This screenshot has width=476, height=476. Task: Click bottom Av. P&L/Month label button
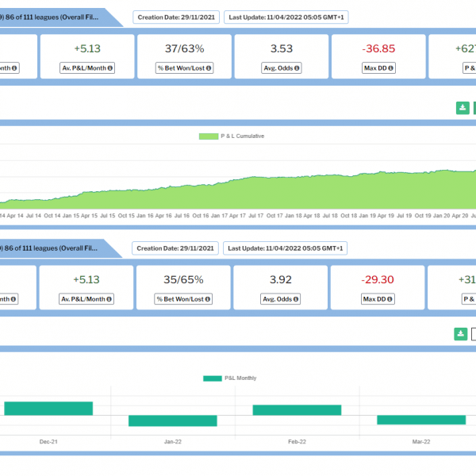86,299
